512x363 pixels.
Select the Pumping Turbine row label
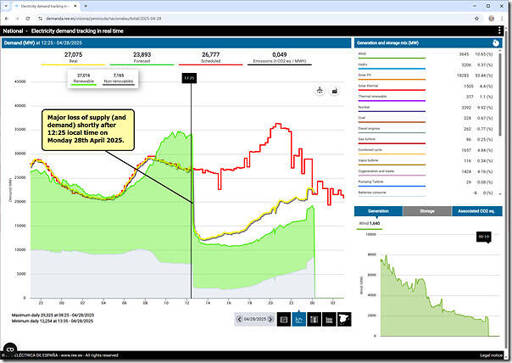point(371,182)
